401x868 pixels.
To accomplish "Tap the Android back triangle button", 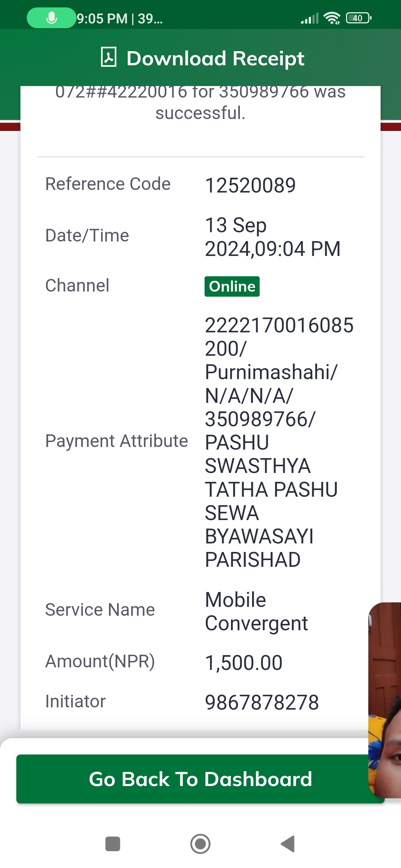I will (288, 844).
